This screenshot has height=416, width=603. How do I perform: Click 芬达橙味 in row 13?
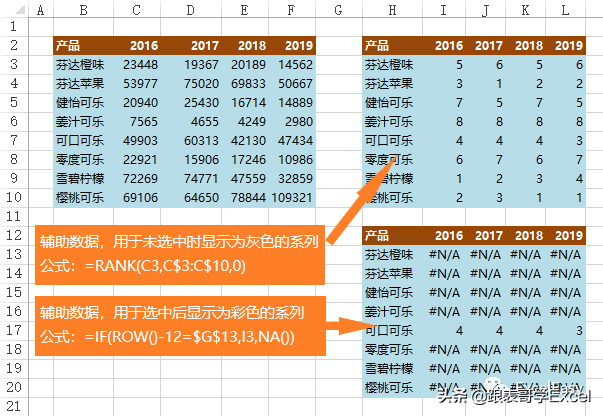392,255
